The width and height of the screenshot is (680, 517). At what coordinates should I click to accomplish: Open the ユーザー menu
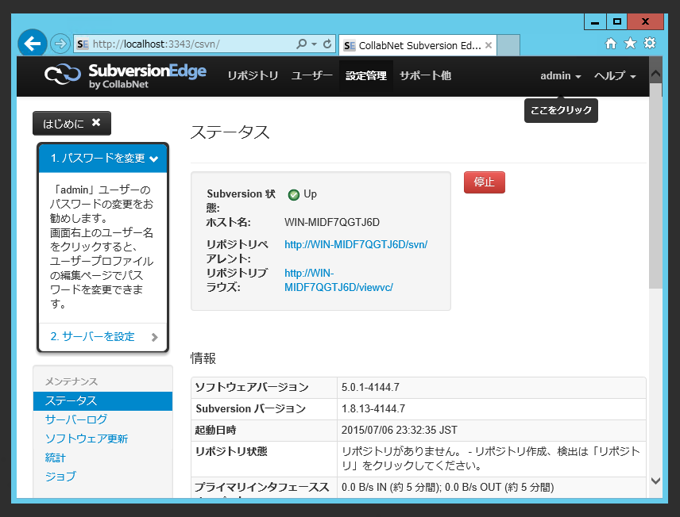point(312,76)
